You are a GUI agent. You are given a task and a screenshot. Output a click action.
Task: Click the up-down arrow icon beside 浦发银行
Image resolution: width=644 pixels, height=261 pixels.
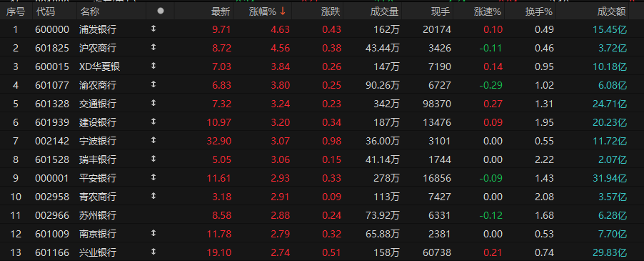tap(154, 29)
